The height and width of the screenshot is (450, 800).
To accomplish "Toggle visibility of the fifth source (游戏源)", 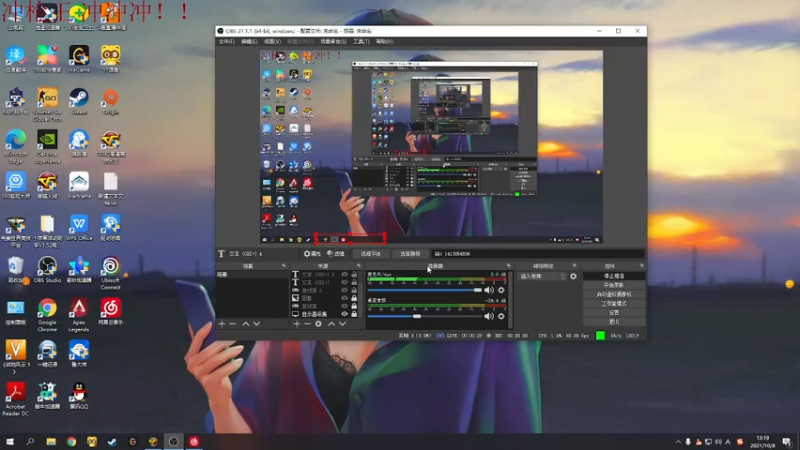I will tap(345, 306).
